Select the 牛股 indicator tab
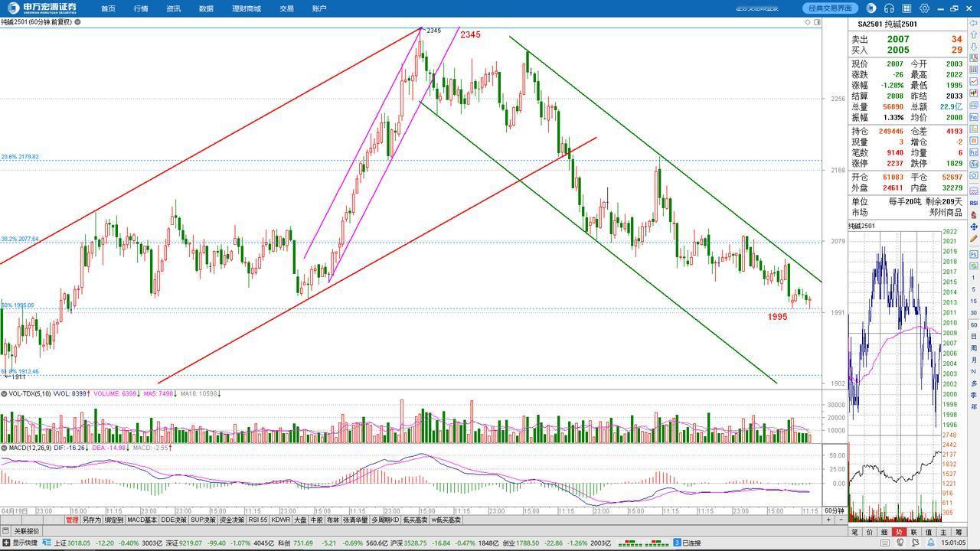This screenshot has width=980, height=551. coord(316,520)
